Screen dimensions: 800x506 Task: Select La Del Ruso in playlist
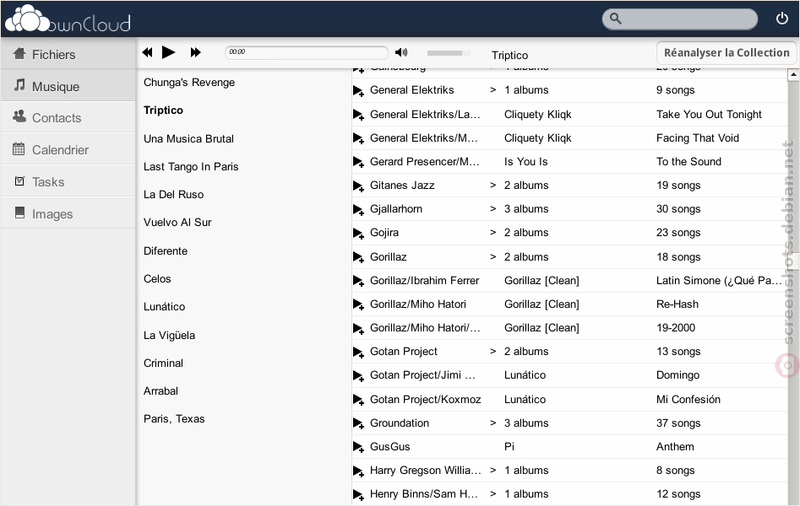click(173, 194)
